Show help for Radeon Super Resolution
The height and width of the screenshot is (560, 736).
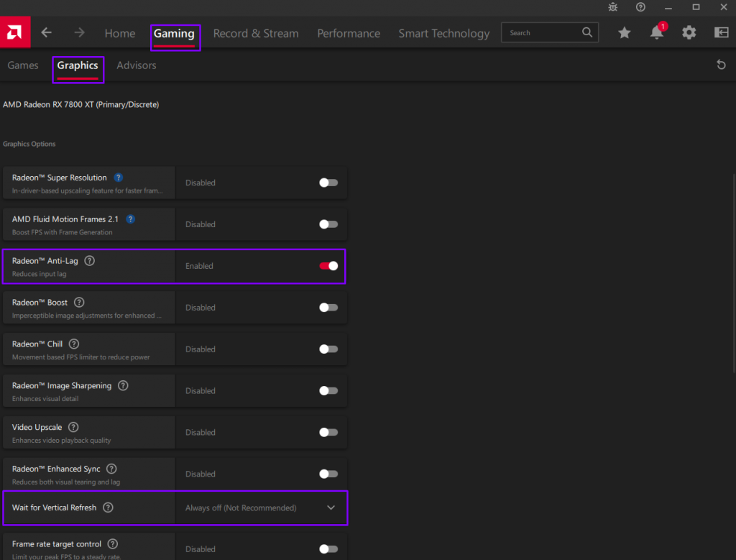[x=119, y=178]
